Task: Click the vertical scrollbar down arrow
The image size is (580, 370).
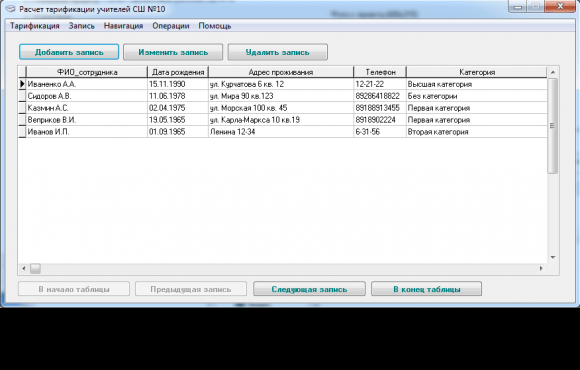Action: [553, 257]
